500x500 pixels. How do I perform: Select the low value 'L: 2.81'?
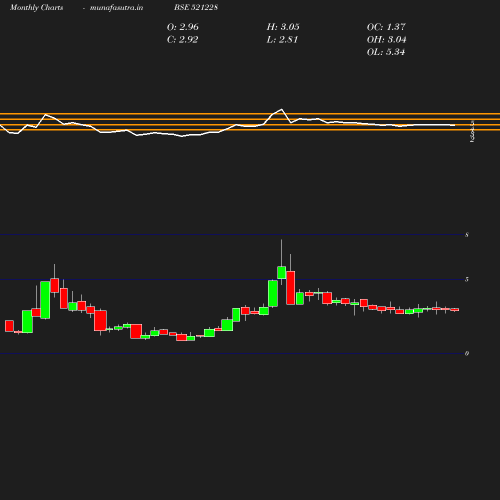[x=282, y=40]
